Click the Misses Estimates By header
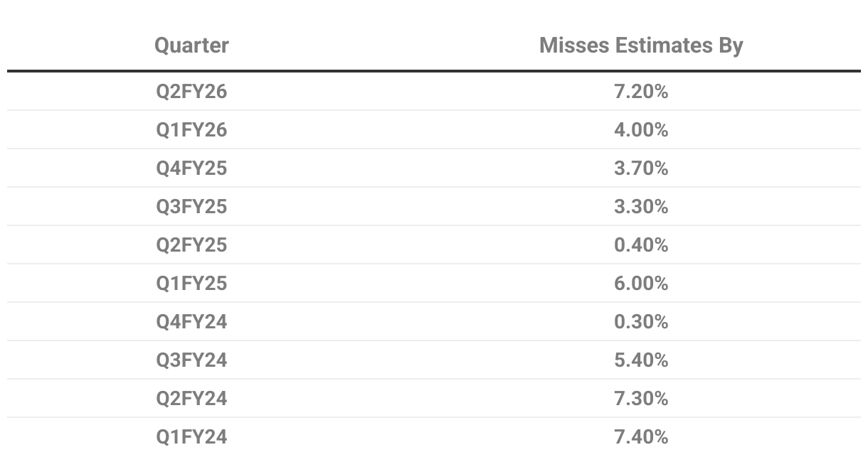This screenshot has height=462, width=868. point(641,45)
